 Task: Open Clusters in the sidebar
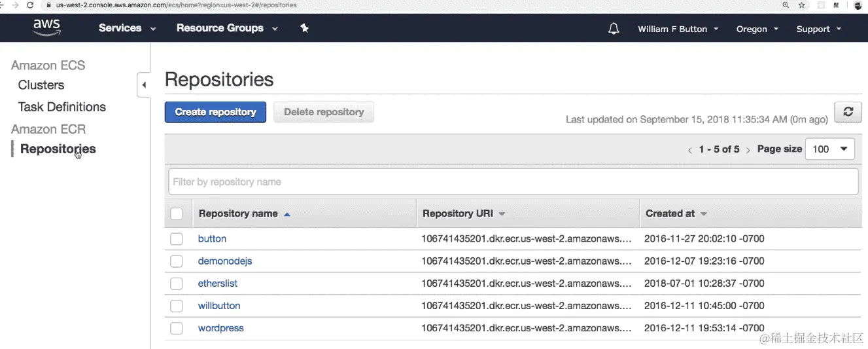pos(41,85)
